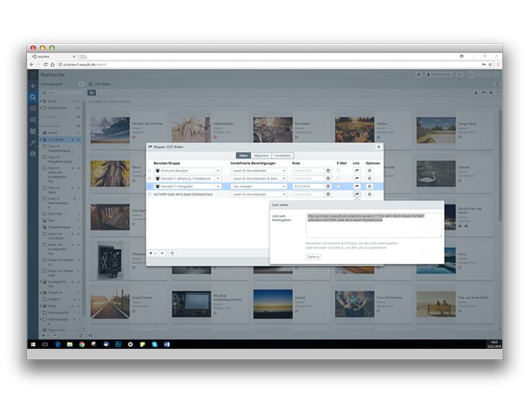Click the Robert Müller user button
529x420 pixels.
439,75
